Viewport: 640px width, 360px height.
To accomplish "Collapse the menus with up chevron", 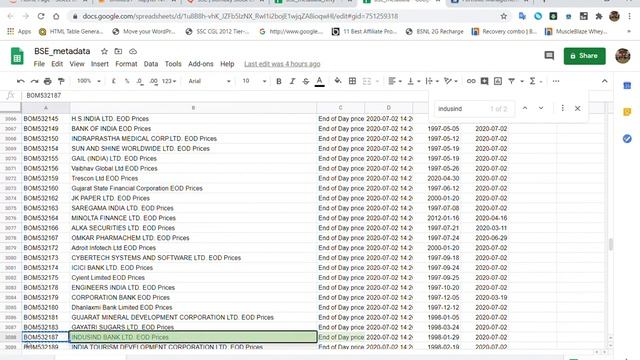I will pyautogui.click(x=604, y=81).
